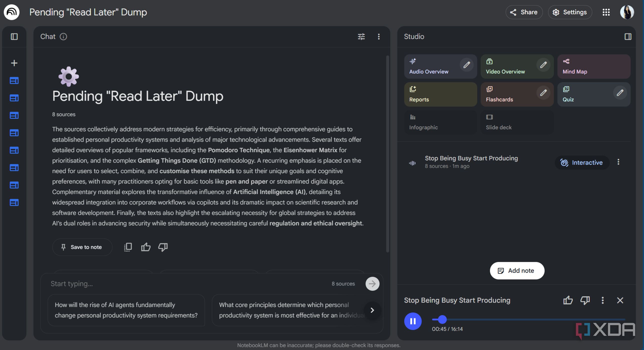The height and width of the screenshot is (350, 644).
Task: Add a new source with plus icon
Action: 14,63
